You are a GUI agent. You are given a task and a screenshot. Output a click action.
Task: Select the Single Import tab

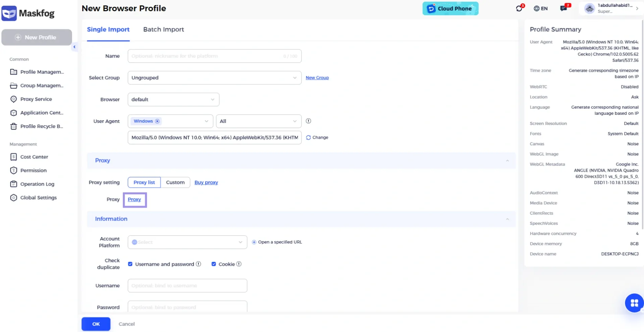tap(108, 29)
